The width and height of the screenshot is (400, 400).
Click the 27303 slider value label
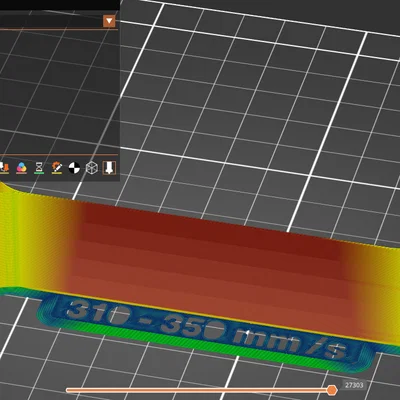(354, 385)
